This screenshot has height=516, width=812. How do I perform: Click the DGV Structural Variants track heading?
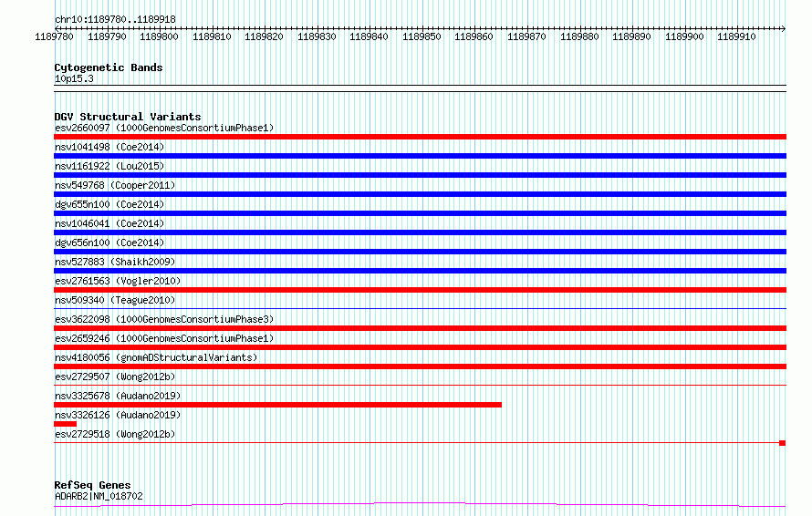[x=128, y=117]
